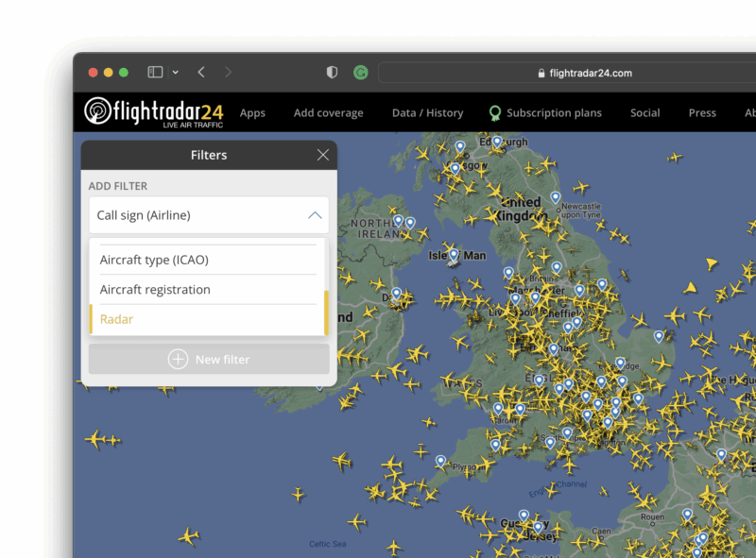Collapse the Call sign (Airline) dropdown
756x558 pixels.
pos(315,215)
